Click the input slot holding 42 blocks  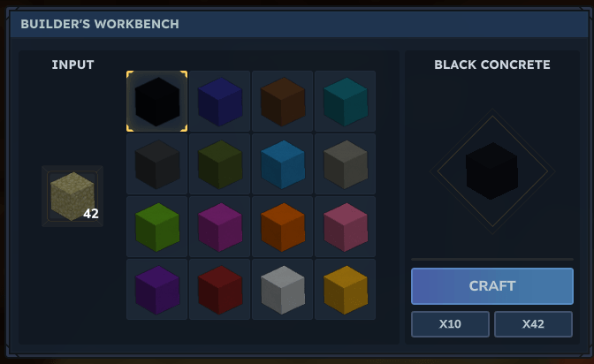click(x=72, y=196)
